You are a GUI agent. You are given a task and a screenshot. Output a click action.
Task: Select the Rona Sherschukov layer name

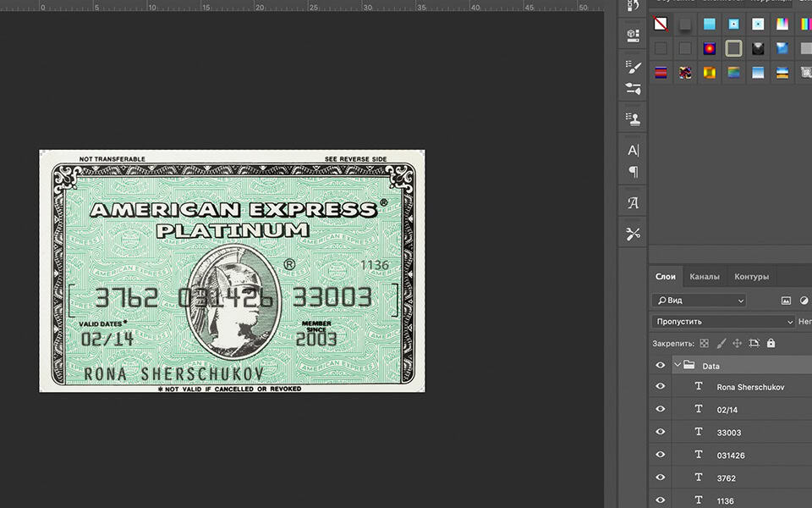pos(750,387)
